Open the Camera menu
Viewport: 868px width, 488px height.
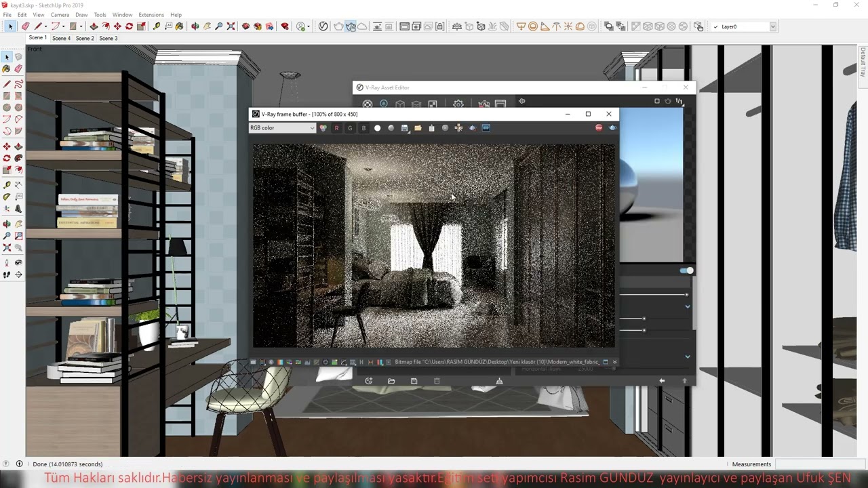pyautogui.click(x=60, y=14)
